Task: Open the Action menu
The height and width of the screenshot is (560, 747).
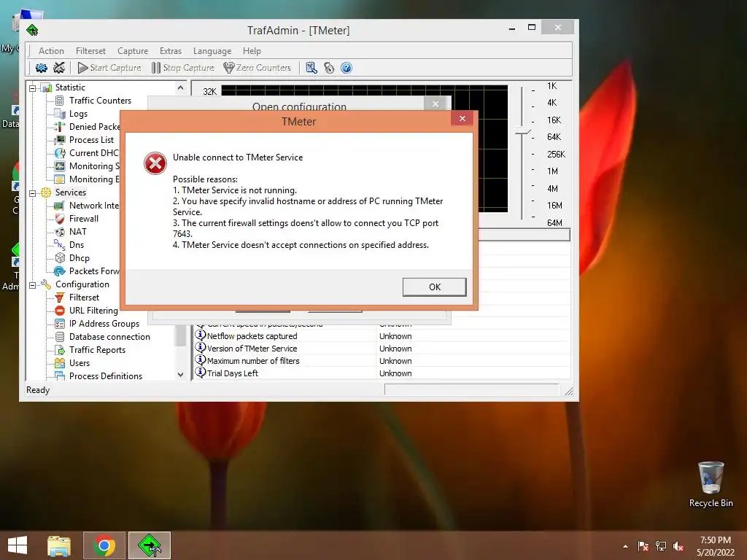Action: [51, 51]
